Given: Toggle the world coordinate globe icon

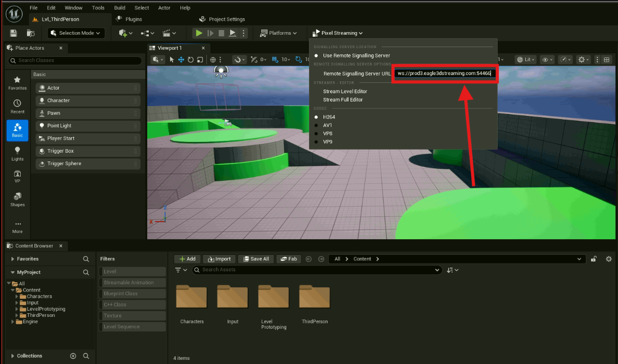Looking at the screenshot, I should pos(213,60).
